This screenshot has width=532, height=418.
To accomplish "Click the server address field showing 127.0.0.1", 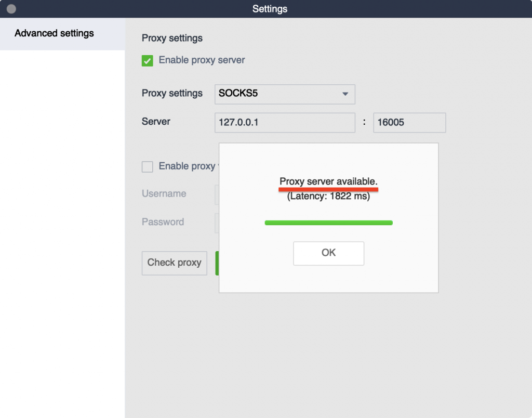I will click(284, 122).
